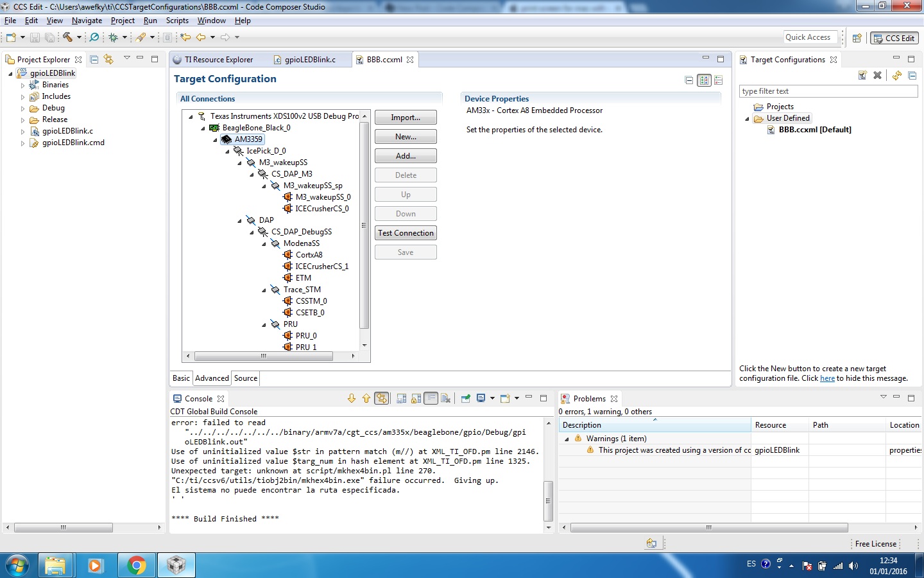Click the All Connections horizontal scrollbar

coord(264,356)
